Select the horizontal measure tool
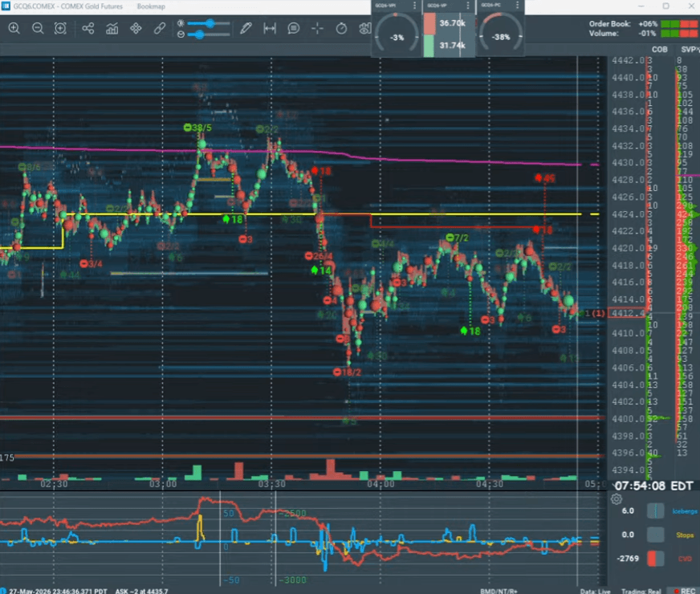700x594 pixels. pos(270,29)
